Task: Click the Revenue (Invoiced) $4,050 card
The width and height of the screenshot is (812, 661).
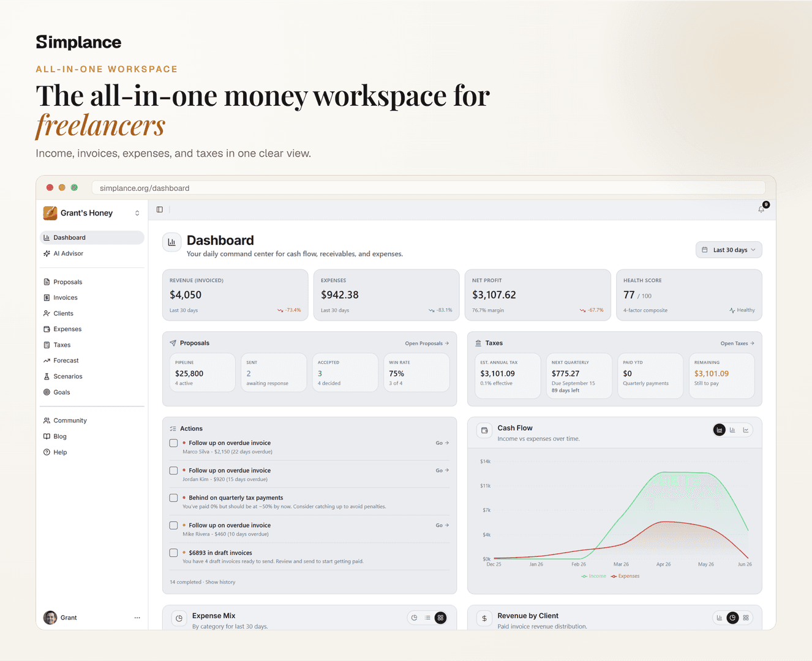Action: coord(235,295)
